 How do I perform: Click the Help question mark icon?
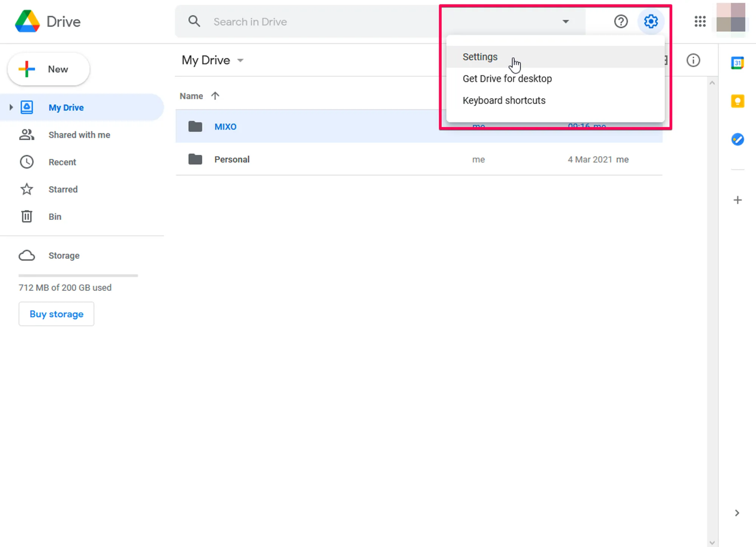(x=621, y=22)
